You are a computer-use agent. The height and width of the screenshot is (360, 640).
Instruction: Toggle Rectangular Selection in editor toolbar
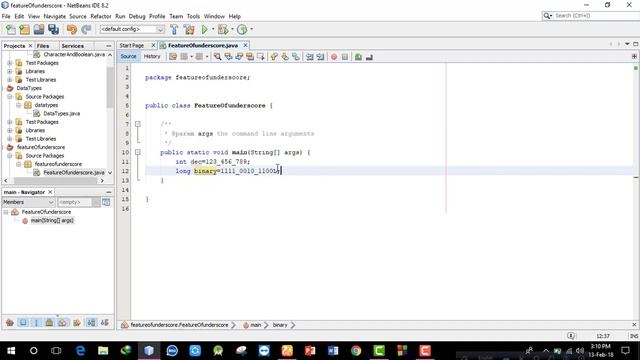point(260,57)
